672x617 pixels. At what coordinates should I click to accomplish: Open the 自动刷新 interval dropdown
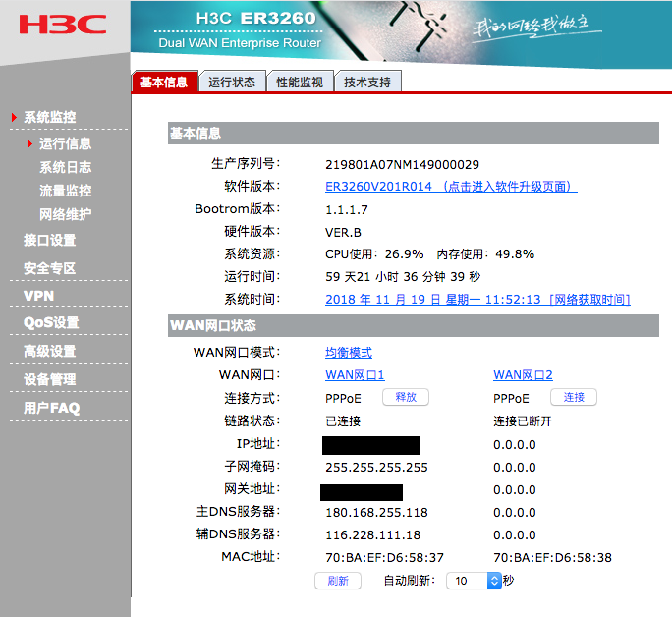[x=474, y=581]
